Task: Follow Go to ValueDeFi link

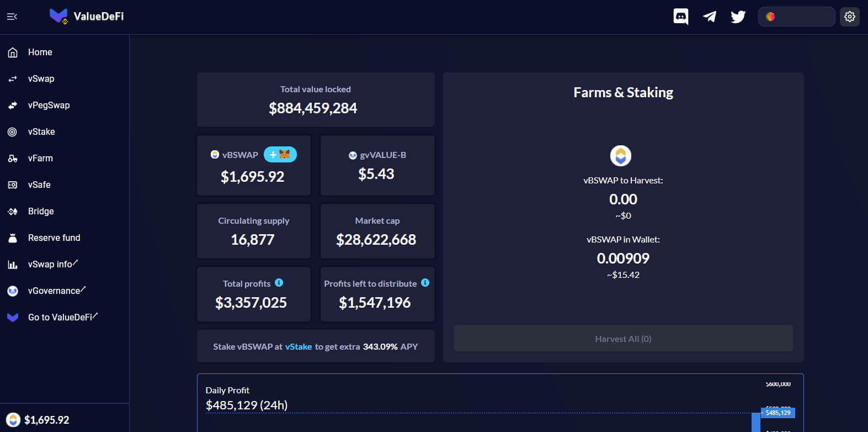Action: point(63,317)
